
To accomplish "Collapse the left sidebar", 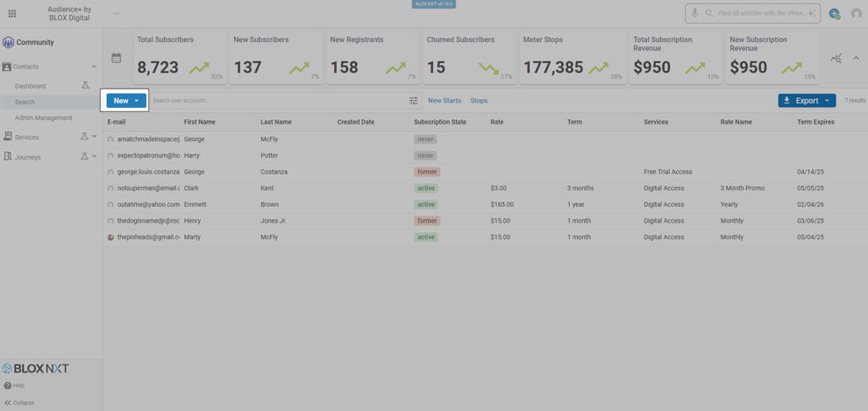I will click(19, 403).
